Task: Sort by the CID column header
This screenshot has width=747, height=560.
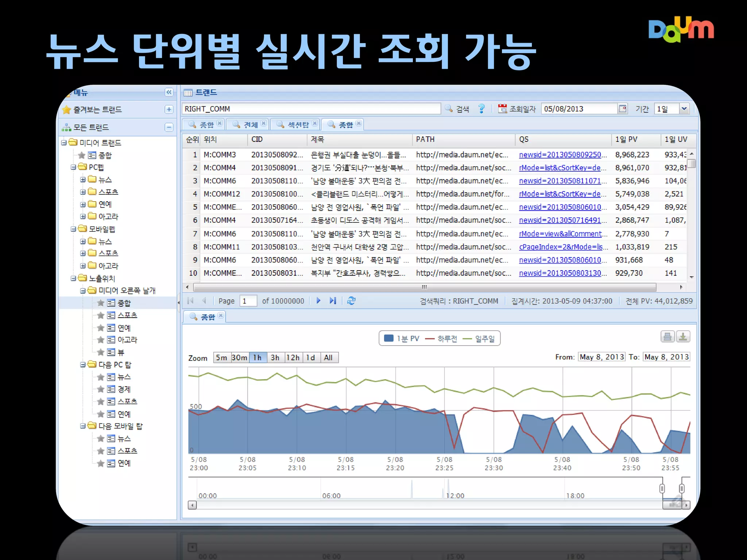Action: (277, 140)
